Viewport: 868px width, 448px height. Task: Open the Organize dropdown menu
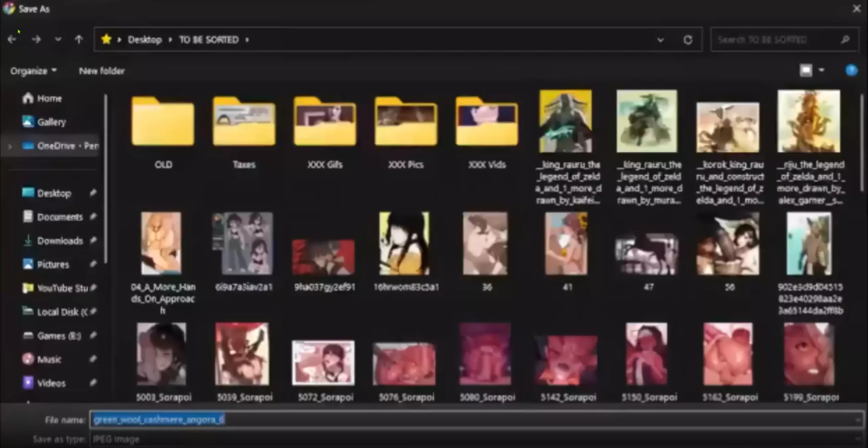coord(34,71)
